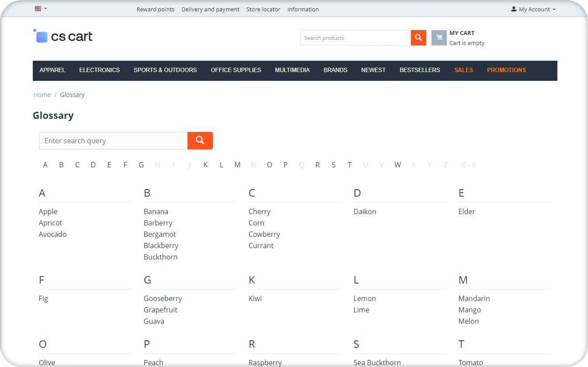Focus the Enter search query field
Image resolution: width=588 pixels, height=367 pixels.
(x=113, y=141)
